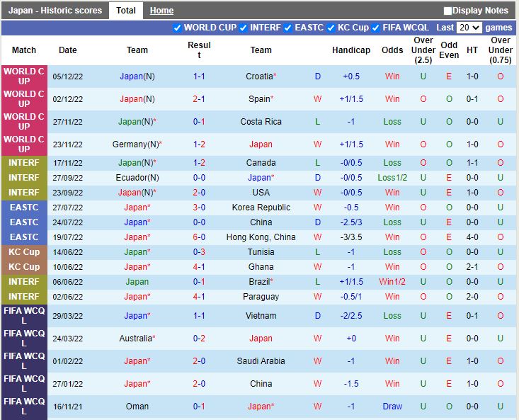Toggle the FIFA WCQL checkbox
Screen dimensions: 519x420
377,28
